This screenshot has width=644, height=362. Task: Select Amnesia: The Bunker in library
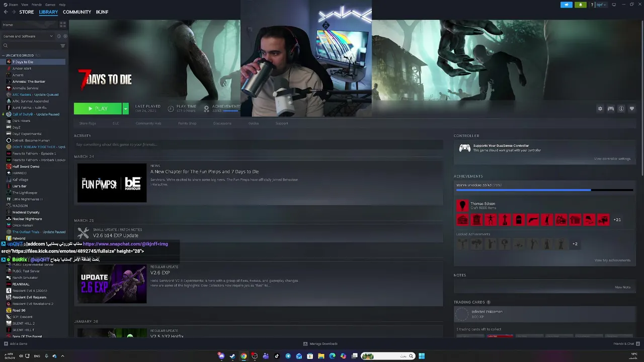coord(29,81)
